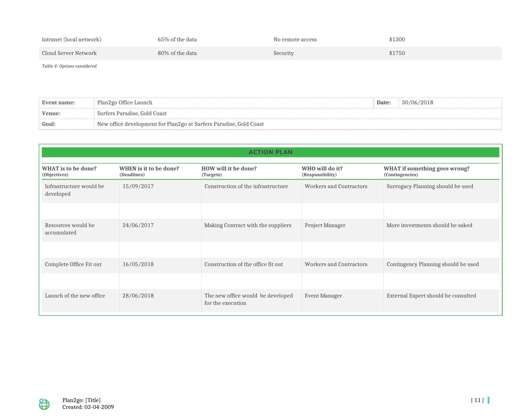Select 'Plan2go Office Launch' text
Viewport: 532px width, 418px height.
[125, 103]
